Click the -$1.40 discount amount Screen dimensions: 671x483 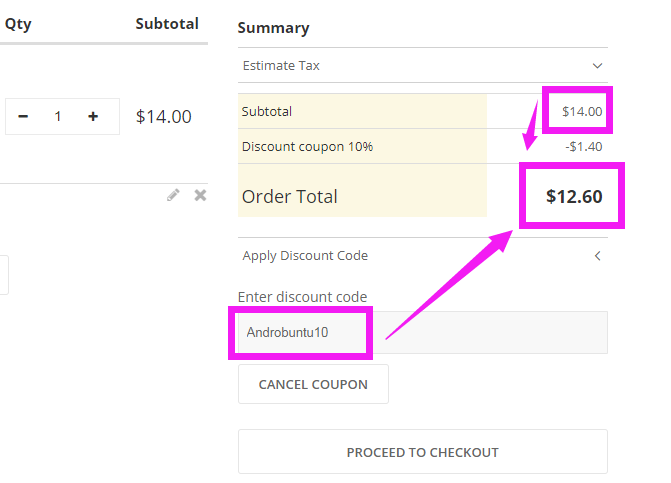click(583, 147)
